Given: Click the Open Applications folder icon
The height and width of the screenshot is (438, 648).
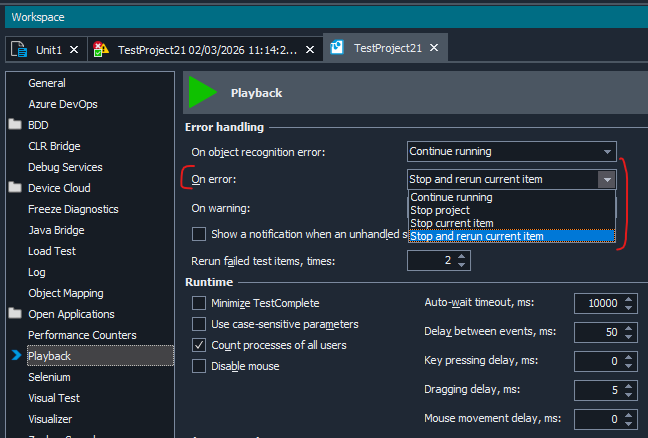Looking at the screenshot, I should point(15,314).
